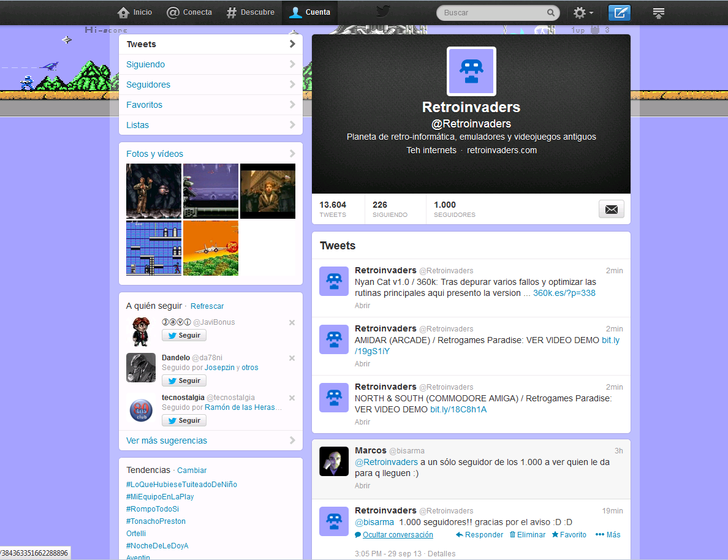Viewport: 728px width, 560px height.
Task: Open the Más options menu
Action: (x=608, y=535)
